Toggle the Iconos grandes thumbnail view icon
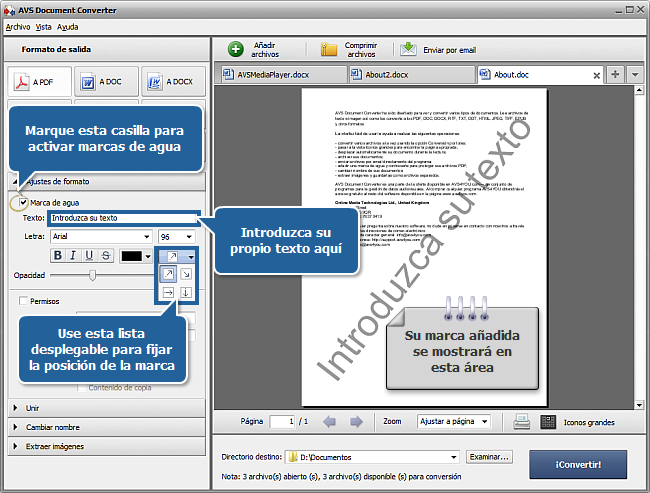Screen dimensions: 650x493 coord(548,422)
